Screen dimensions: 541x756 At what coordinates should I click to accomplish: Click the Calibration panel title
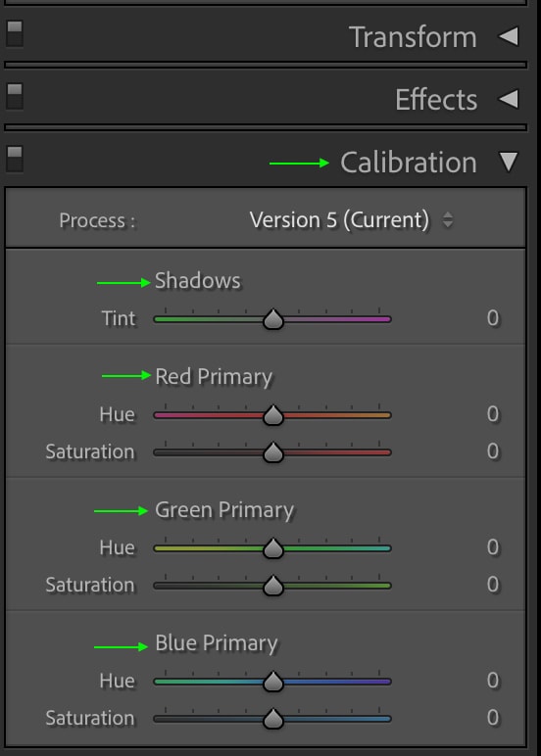coord(409,163)
